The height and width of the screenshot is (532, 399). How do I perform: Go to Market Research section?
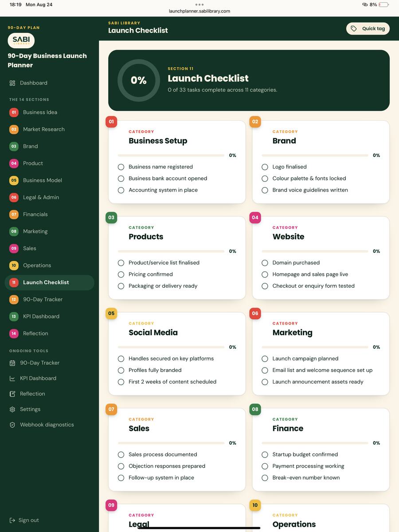(49, 129)
